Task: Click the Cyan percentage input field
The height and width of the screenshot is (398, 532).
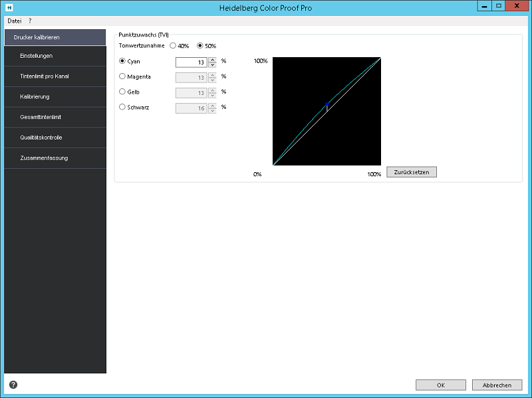Action: (x=192, y=62)
